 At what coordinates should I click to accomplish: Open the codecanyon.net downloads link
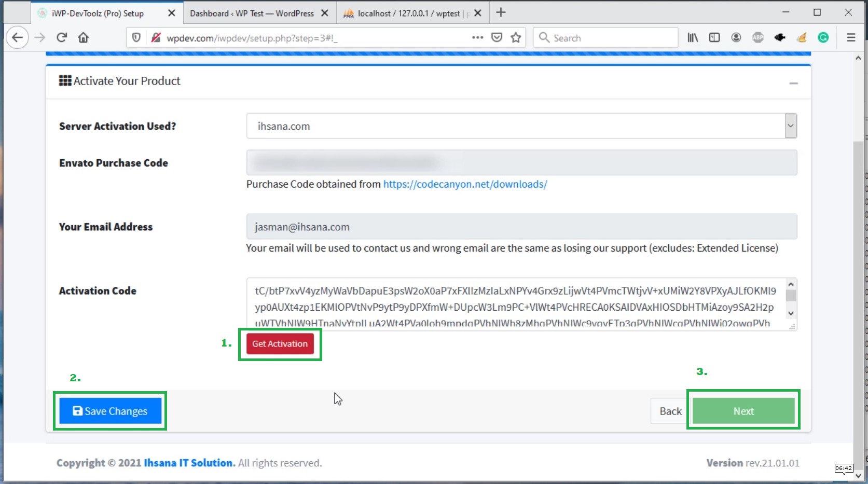pos(465,184)
